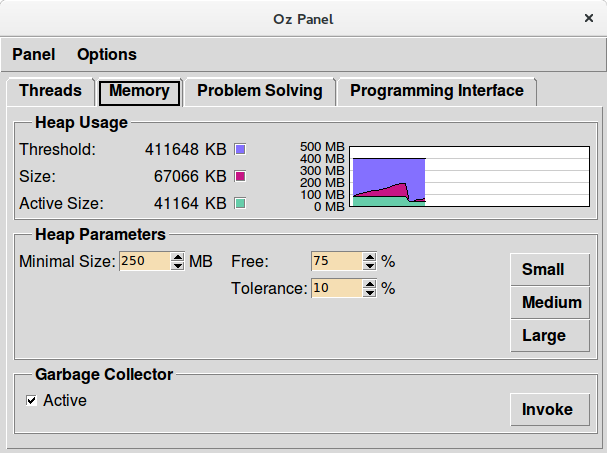Image resolution: width=607 pixels, height=453 pixels.
Task: Toggle the garbage collector Active checkbox
Action: [31, 401]
